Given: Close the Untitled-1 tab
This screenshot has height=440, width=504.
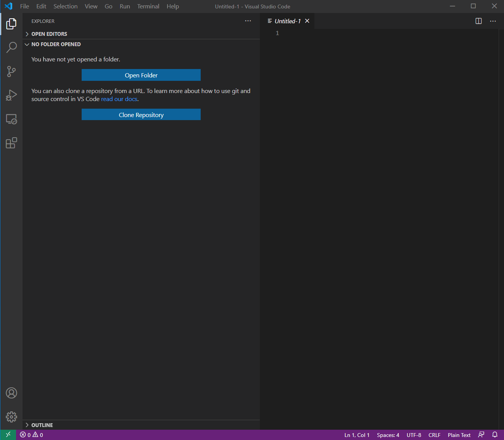Looking at the screenshot, I should point(307,21).
